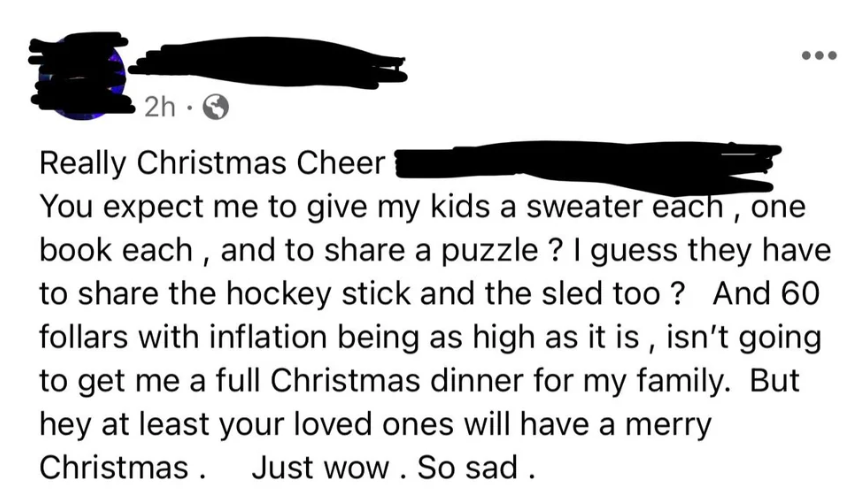Click the "Really Christmas Cheer" opening text

point(212,162)
